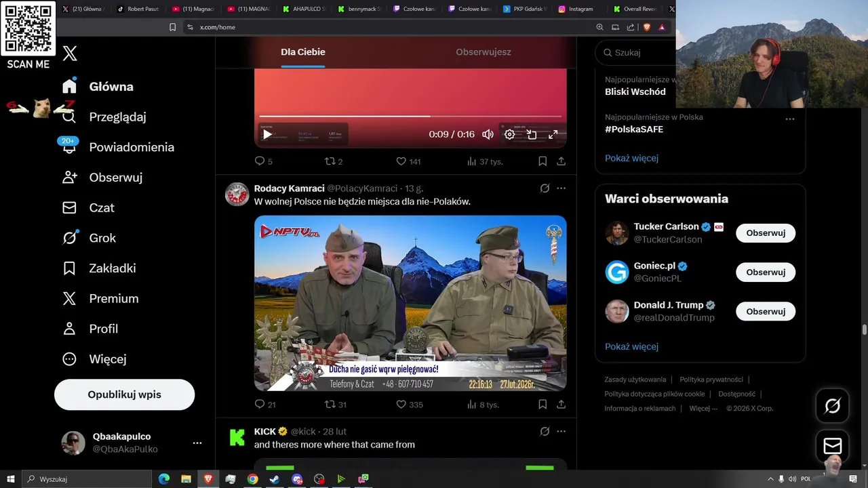Open Zasady użytkowania footer link
Image resolution: width=868 pixels, height=488 pixels.
(635, 380)
